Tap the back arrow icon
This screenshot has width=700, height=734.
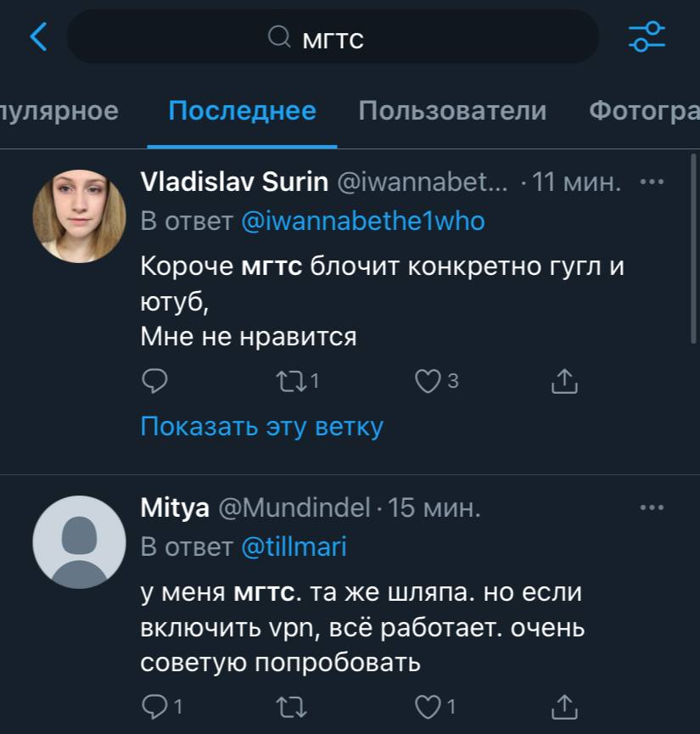coord(39,36)
